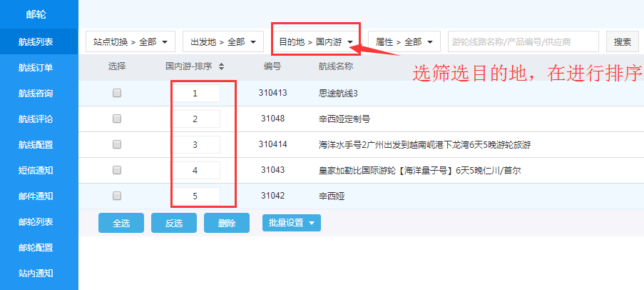This screenshot has width=644, height=290.
Task: Open the 批量设置 dropdown button
Action: (x=292, y=223)
